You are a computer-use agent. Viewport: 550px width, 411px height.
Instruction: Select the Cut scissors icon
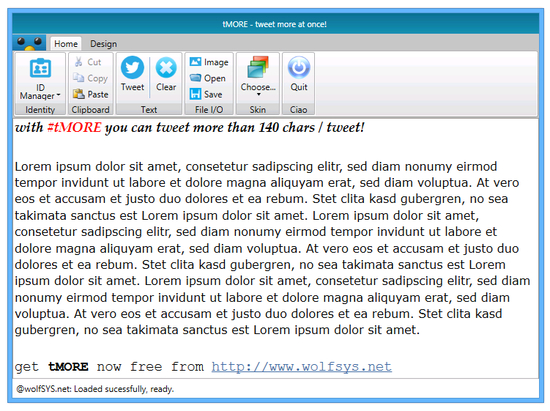point(78,62)
